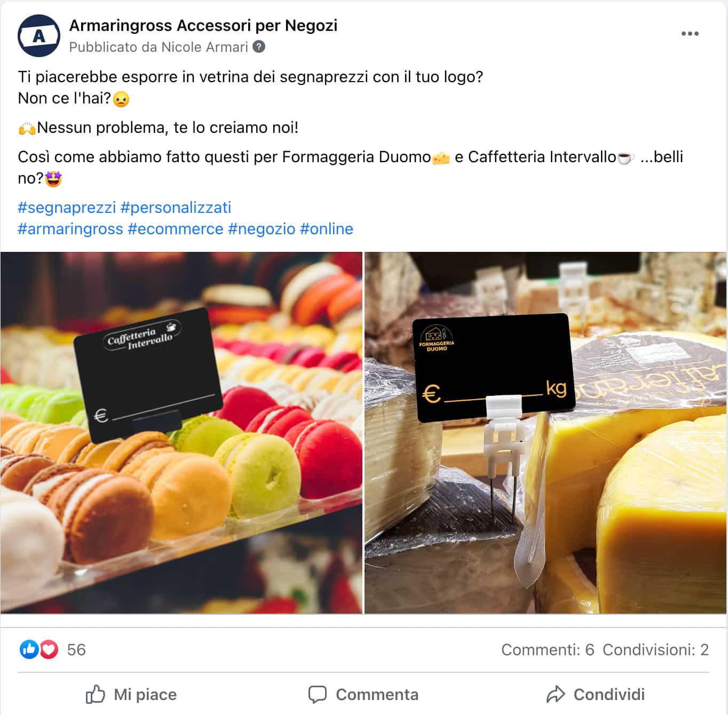728x715 pixels.
Task: Click the speech bubble Commenta icon
Action: [318, 694]
